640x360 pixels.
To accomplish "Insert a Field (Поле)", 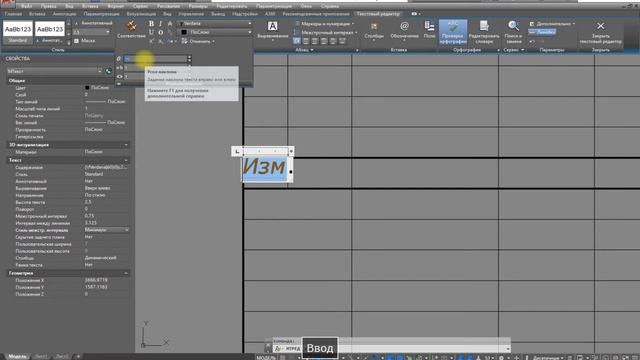I will [429, 29].
